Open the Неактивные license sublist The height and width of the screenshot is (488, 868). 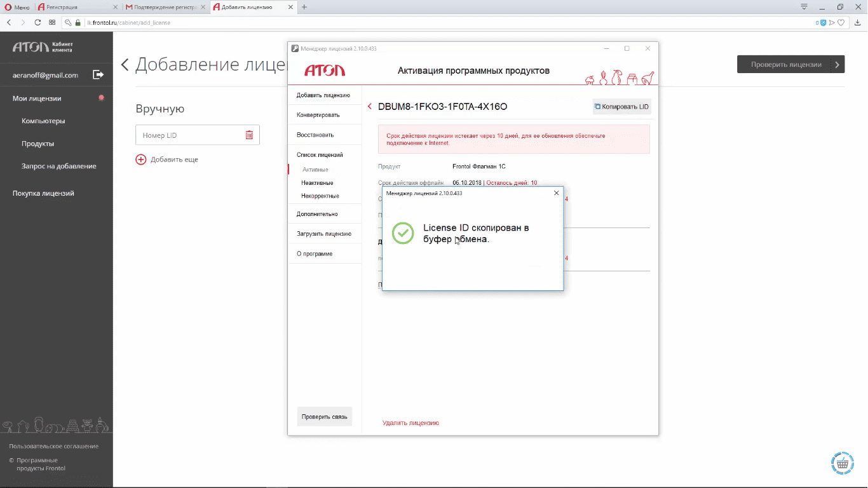coord(317,183)
